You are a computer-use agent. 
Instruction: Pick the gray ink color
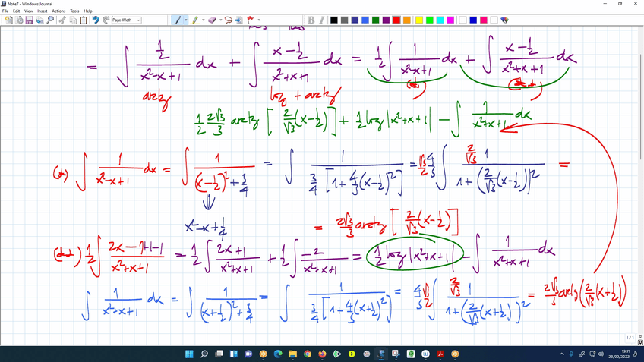(344, 20)
